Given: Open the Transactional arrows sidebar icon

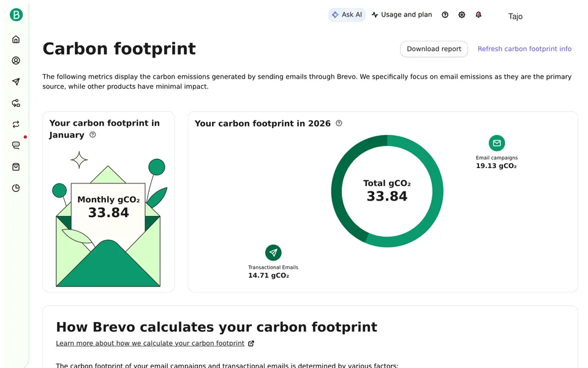Looking at the screenshot, I should pyautogui.click(x=16, y=125).
